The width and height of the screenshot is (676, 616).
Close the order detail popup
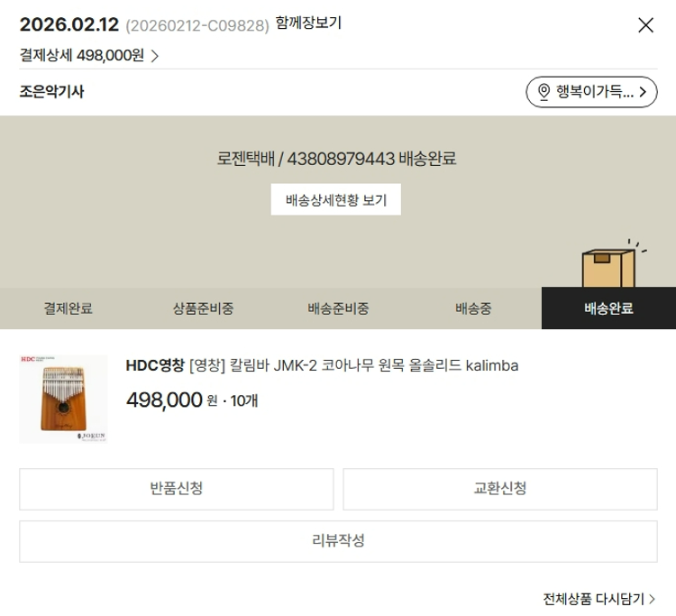[x=645, y=25]
